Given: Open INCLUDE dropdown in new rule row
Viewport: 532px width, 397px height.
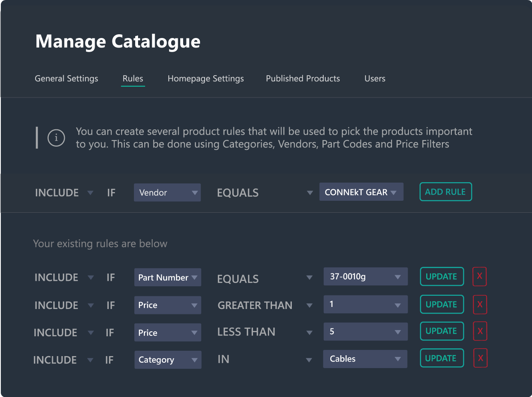Looking at the screenshot, I should click(90, 193).
